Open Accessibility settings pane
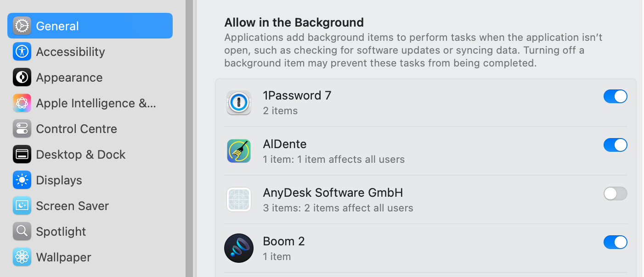644x277 pixels. pos(70,52)
